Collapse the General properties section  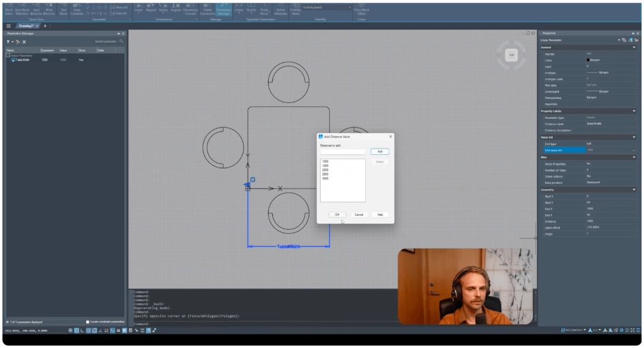(634, 47)
